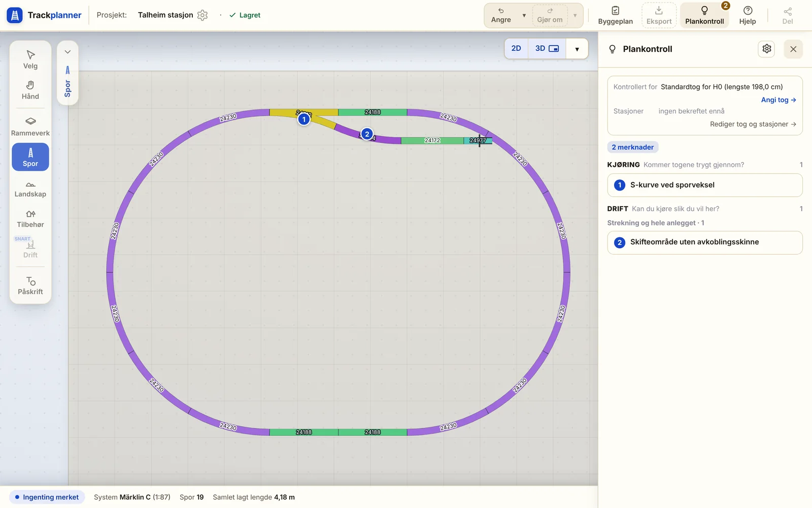Click the Ingenting merket status chip
The width and height of the screenshot is (812, 508).
tap(47, 497)
